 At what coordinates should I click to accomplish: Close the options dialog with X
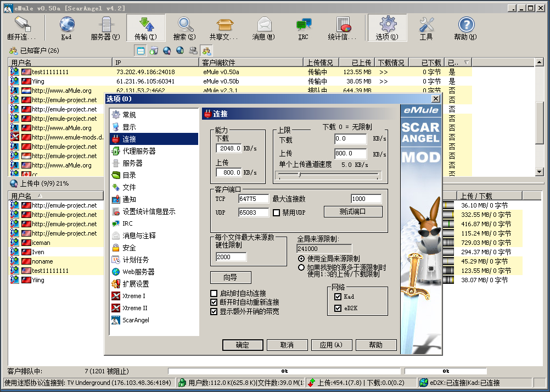coord(435,99)
